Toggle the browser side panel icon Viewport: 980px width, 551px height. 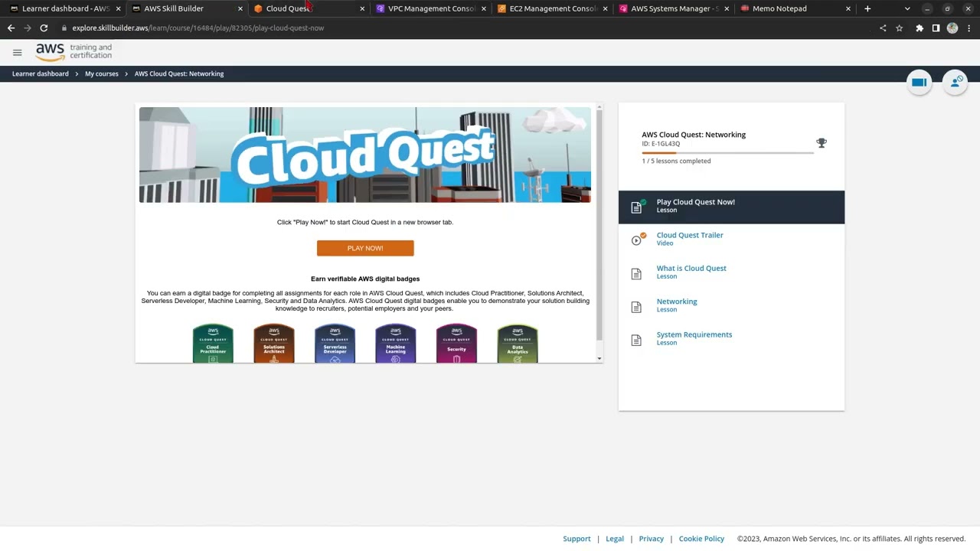936,28
